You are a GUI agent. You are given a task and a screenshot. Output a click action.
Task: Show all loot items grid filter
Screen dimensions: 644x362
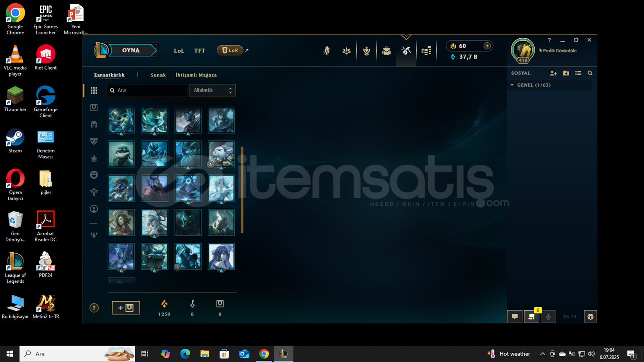[94, 90]
